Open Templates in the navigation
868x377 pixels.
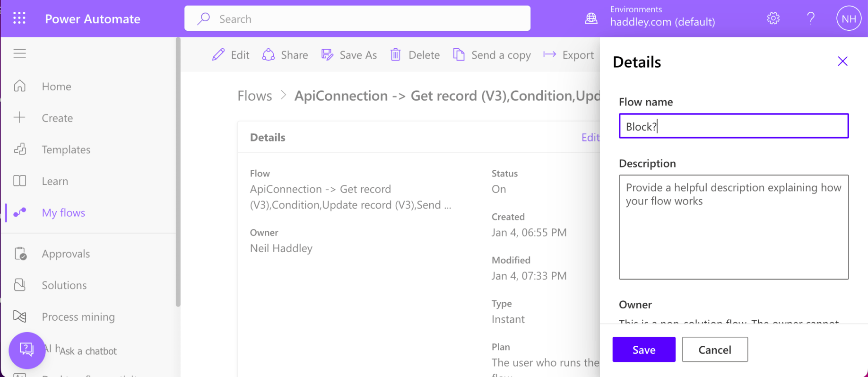point(66,149)
